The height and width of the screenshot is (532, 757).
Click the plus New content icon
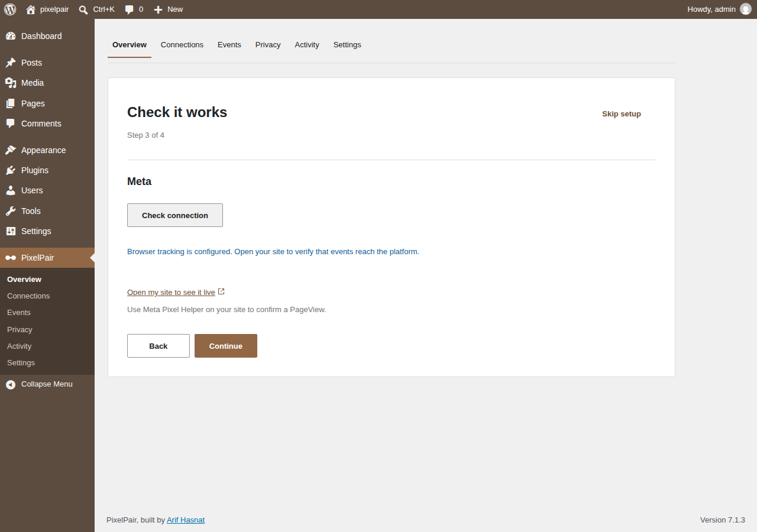[158, 9]
